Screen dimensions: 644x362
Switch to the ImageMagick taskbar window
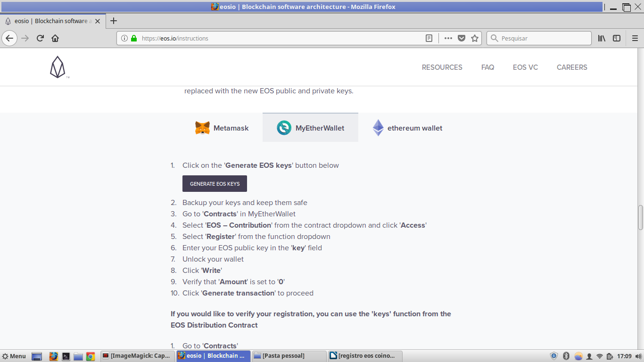coord(137,356)
